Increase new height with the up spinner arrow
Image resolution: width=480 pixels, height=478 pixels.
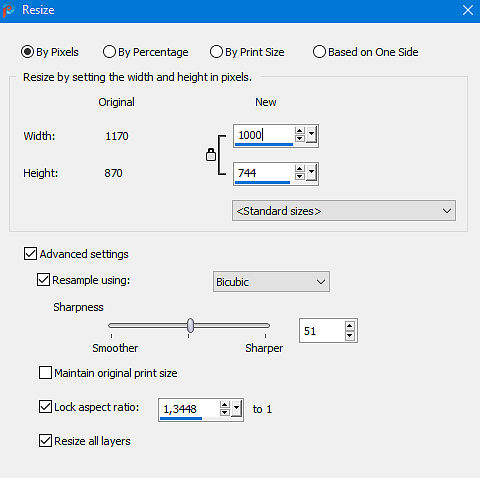tap(300, 169)
